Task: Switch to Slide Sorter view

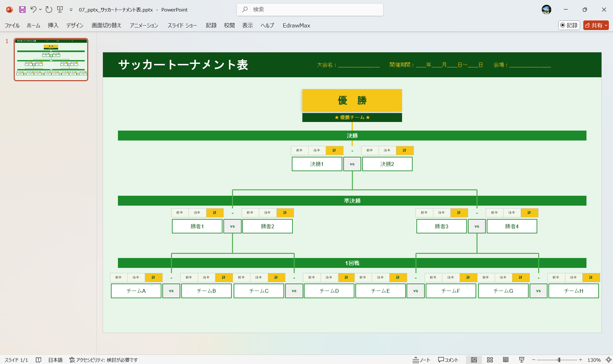Action: 490,360
